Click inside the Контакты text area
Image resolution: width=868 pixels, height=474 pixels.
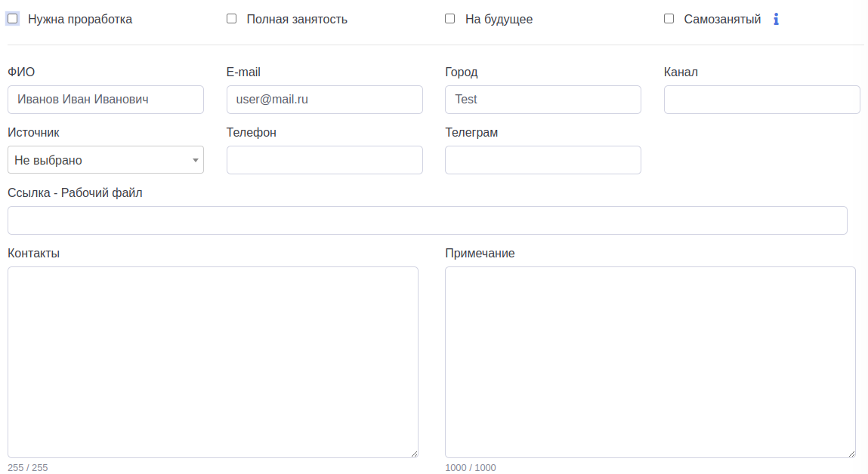(212, 362)
